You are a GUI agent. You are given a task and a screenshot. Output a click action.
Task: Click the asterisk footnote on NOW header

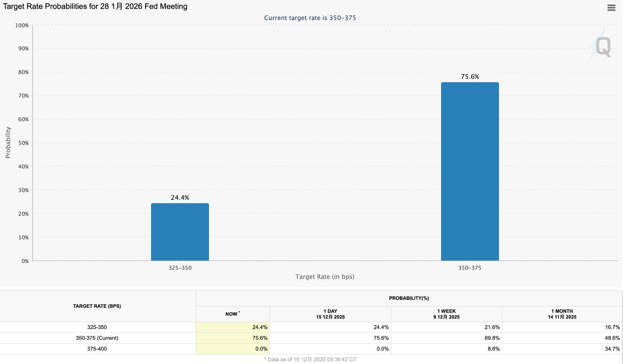click(x=240, y=312)
